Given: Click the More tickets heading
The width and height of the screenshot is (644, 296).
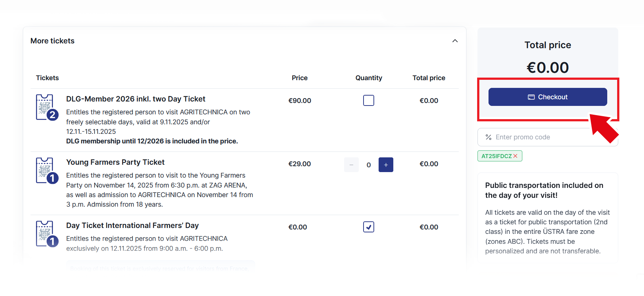Looking at the screenshot, I should tap(53, 41).
